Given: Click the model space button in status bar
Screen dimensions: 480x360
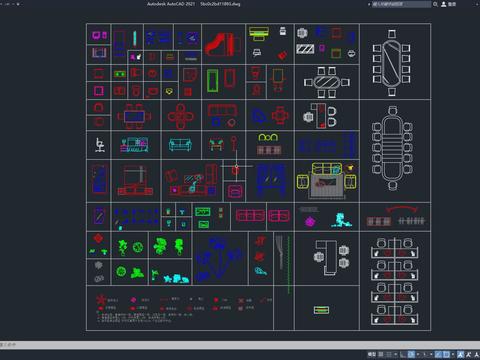Looking at the screenshot, I should (x=372, y=354).
